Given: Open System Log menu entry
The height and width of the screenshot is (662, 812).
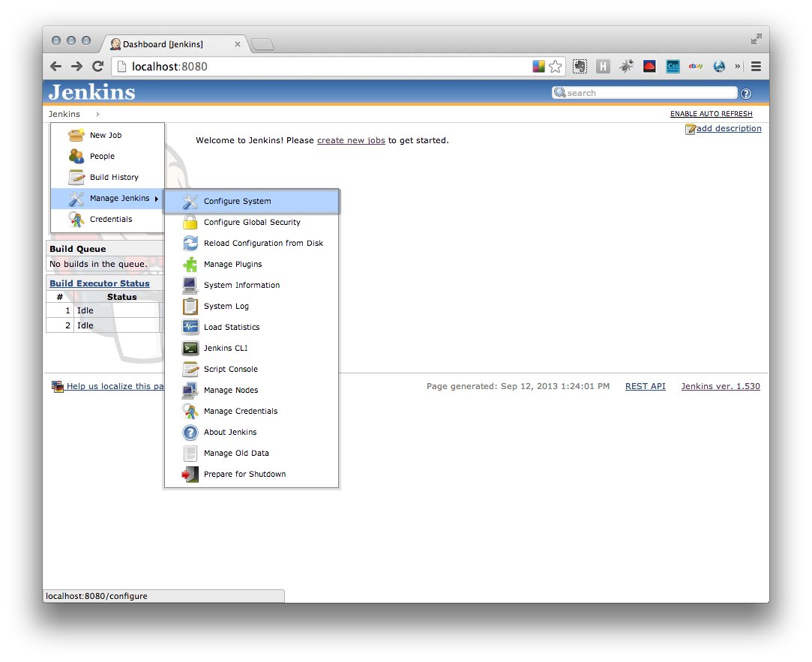Looking at the screenshot, I should pos(252,306).
